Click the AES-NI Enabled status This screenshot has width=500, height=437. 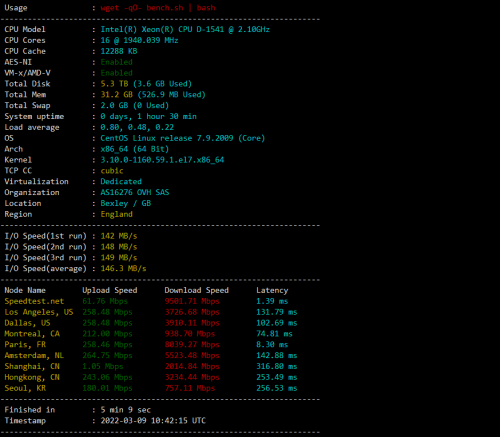117,62
